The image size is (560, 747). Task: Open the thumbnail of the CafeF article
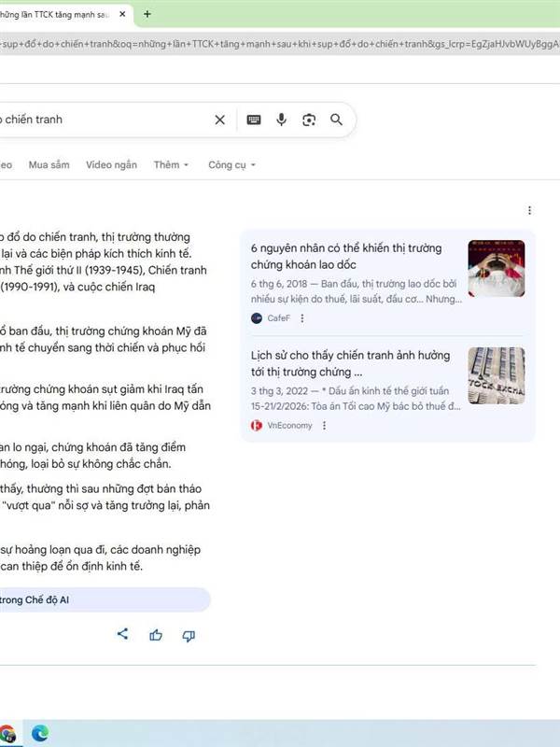click(497, 268)
